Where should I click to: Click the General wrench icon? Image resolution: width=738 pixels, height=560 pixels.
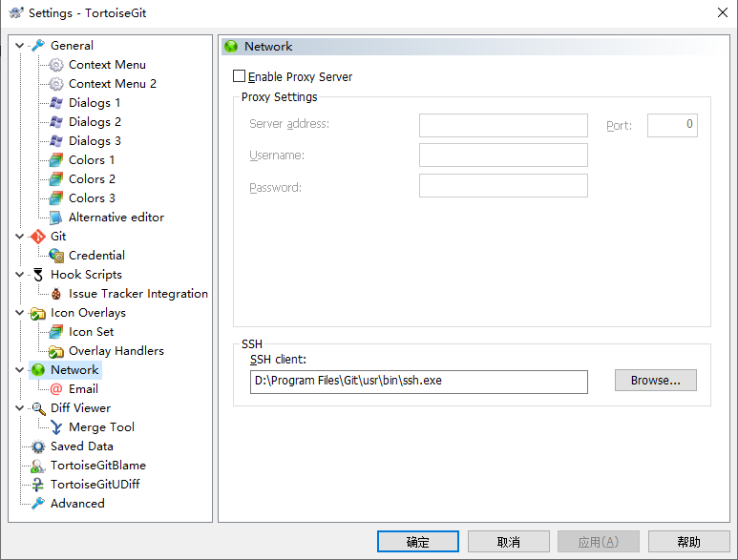click(x=38, y=45)
